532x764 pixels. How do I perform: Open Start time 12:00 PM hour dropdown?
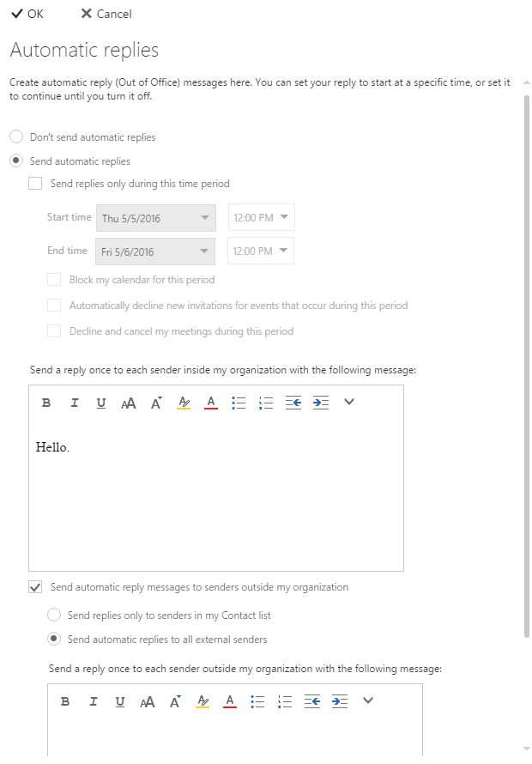(x=262, y=217)
